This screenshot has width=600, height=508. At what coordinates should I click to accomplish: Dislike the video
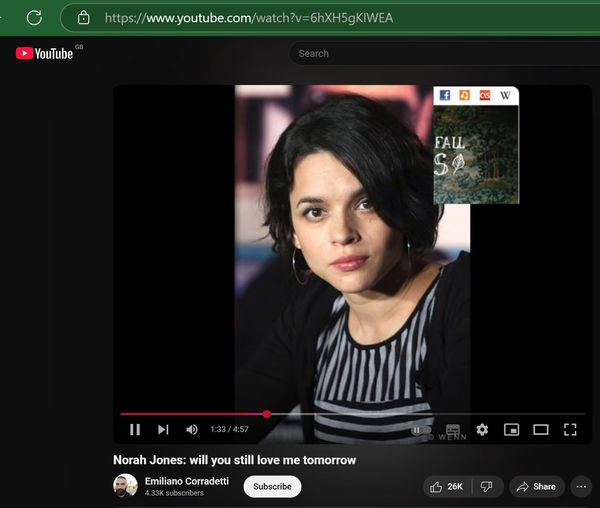(487, 487)
